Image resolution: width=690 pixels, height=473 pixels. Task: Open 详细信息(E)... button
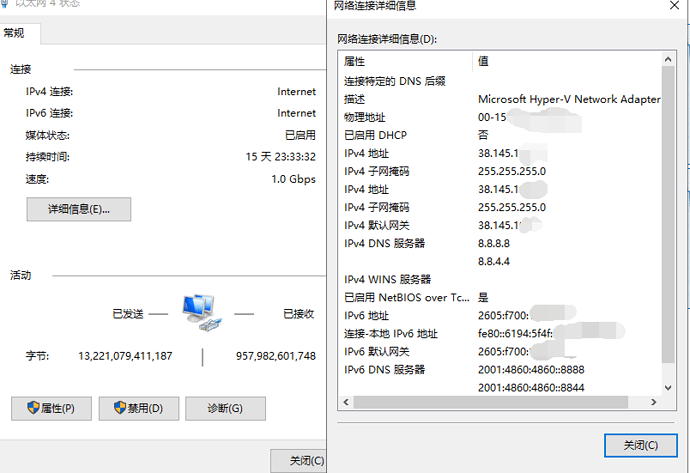pyautogui.click(x=78, y=210)
